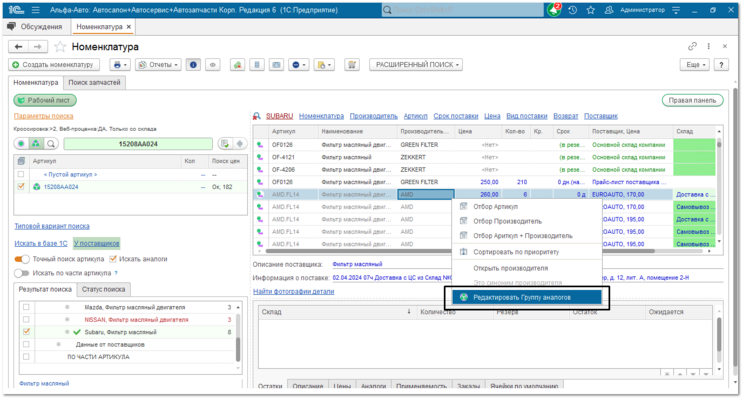
Task: Click the add-to-list icon beside article field
Action: 225,144
